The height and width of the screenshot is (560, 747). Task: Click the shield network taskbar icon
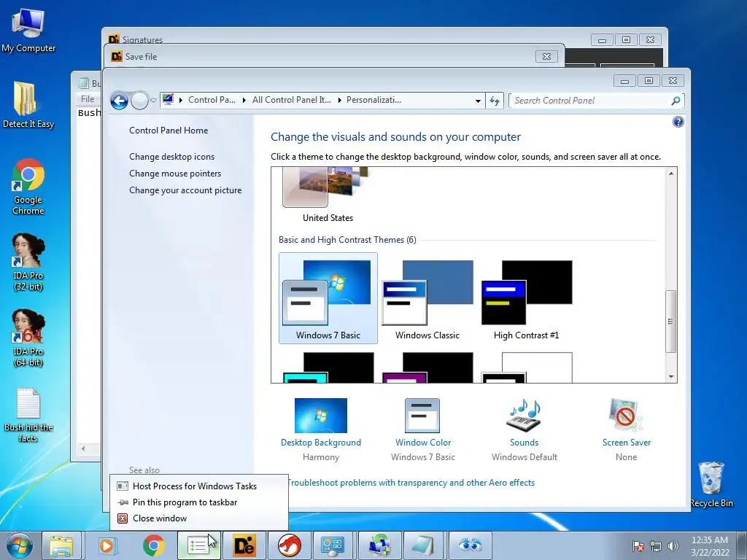click(379, 545)
